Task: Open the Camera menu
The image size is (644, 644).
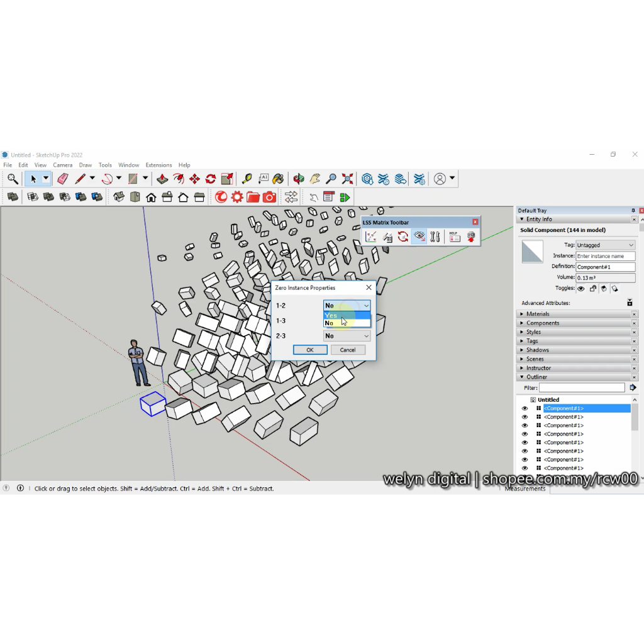Action: (62, 165)
